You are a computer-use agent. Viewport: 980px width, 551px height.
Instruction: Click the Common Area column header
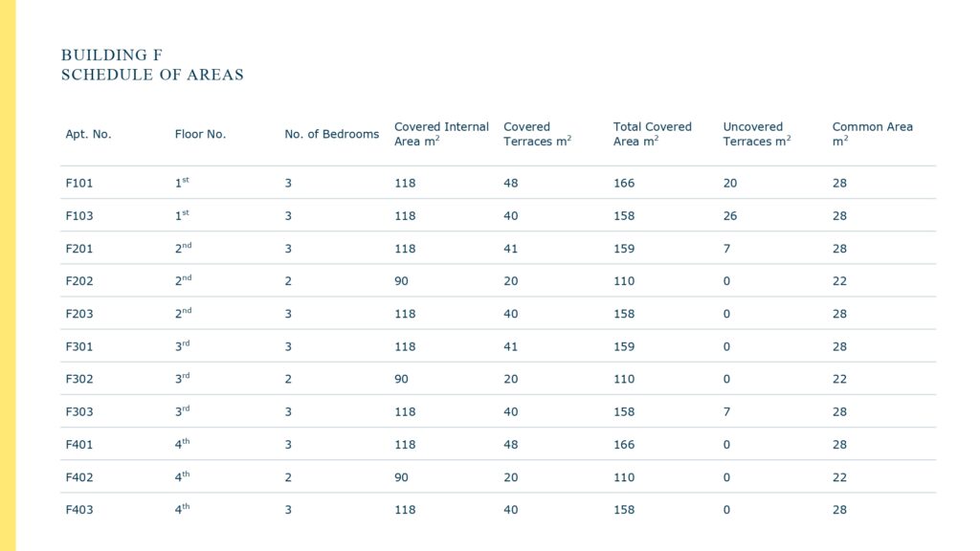coord(873,134)
